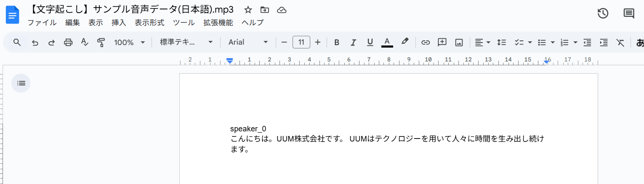Screen dimensions: 644x184
Task: Decrease the paragraph indent
Action: pyautogui.click(x=587, y=42)
